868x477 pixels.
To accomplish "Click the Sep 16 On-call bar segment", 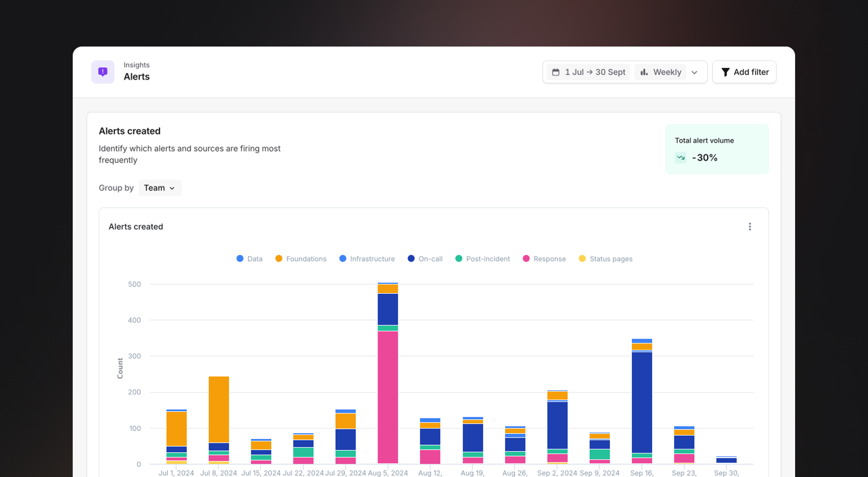I will [x=641, y=401].
